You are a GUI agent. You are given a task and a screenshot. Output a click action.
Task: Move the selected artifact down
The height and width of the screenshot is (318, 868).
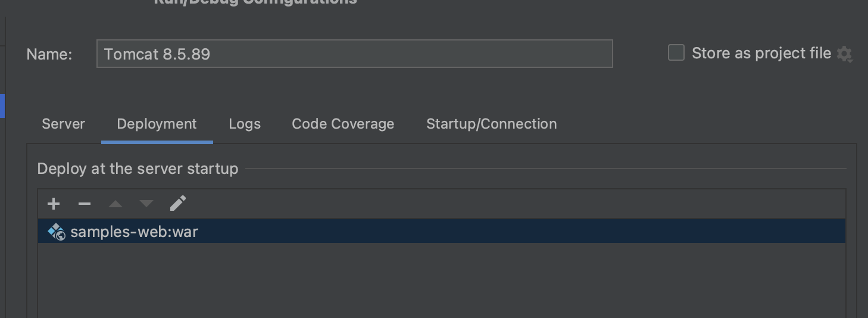[146, 204]
